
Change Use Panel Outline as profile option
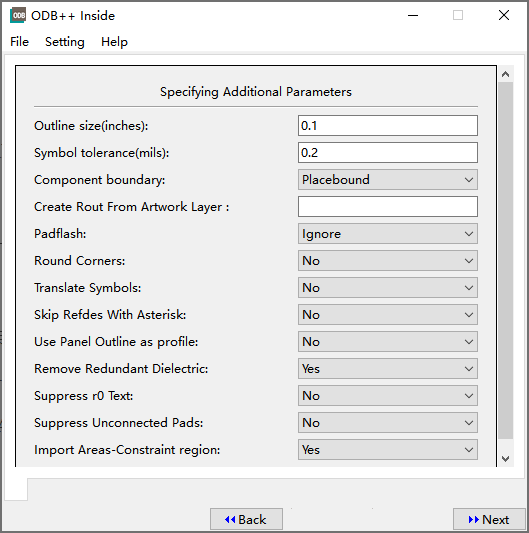click(x=388, y=342)
